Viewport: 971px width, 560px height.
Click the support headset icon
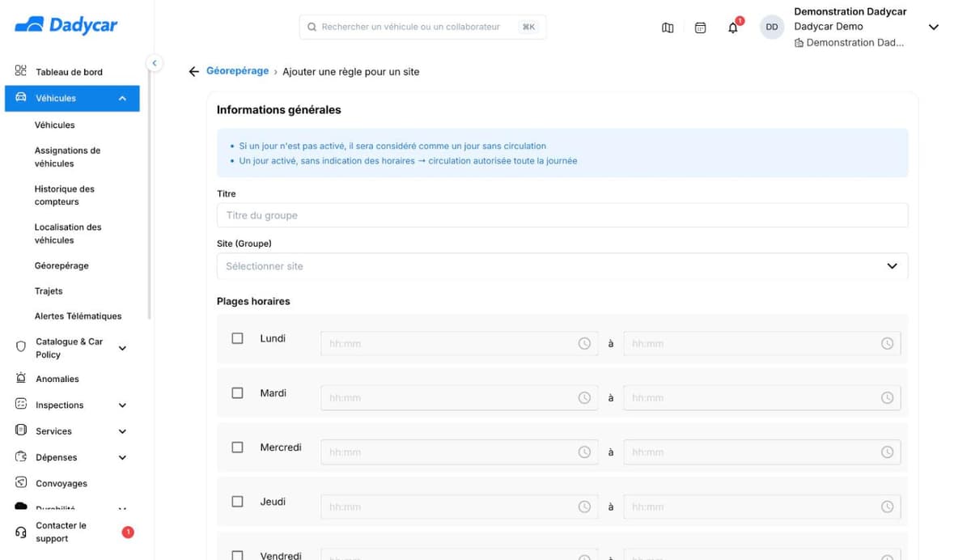point(21,532)
